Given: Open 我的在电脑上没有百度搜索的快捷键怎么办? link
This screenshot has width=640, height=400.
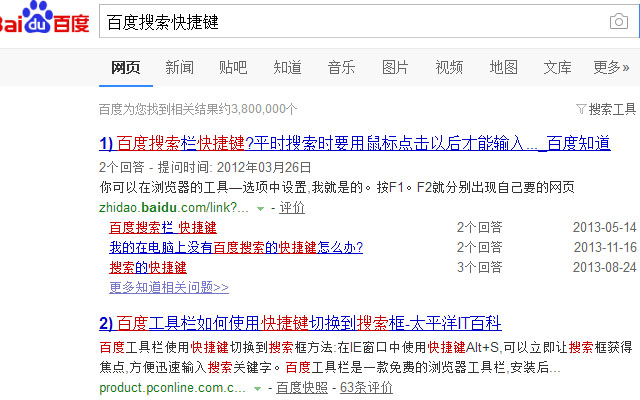Looking at the screenshot, I should point(236,247).
